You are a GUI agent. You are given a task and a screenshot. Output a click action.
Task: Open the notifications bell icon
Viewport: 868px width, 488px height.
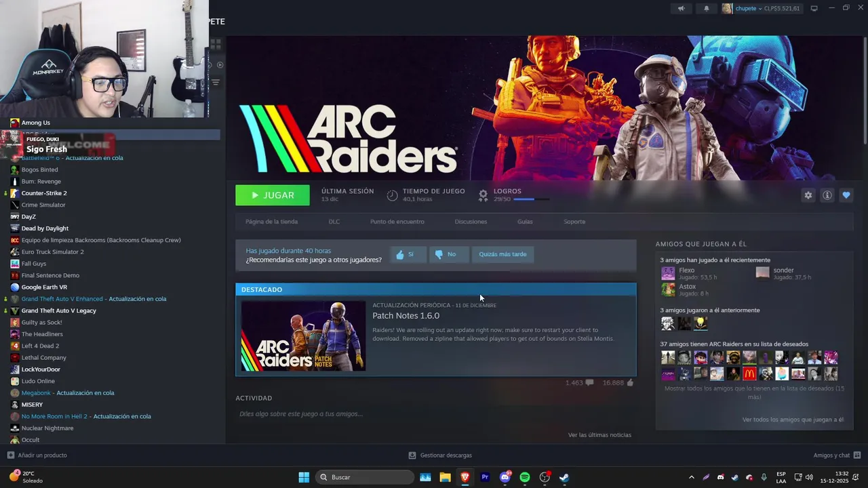click(x=706, y=9)
